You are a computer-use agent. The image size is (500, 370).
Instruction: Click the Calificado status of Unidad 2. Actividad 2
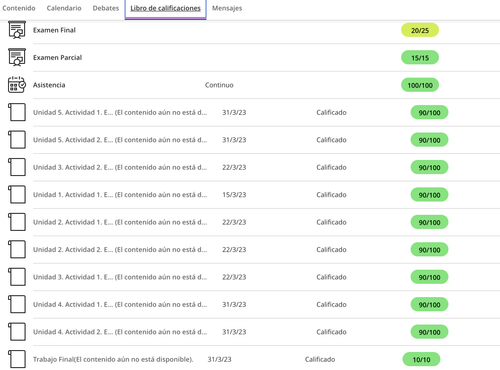tap(331, 250)
